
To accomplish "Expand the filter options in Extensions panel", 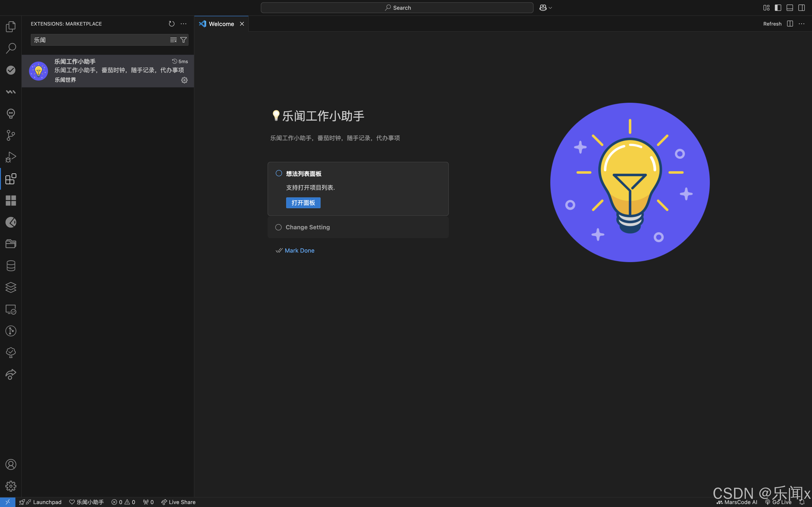I will click(x=184, y=40).
